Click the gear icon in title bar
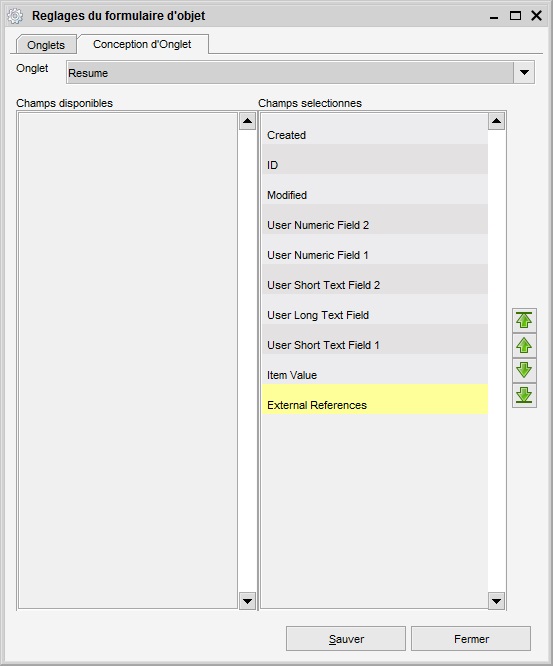This screenshot has width=553, height=666. (15, 16)
